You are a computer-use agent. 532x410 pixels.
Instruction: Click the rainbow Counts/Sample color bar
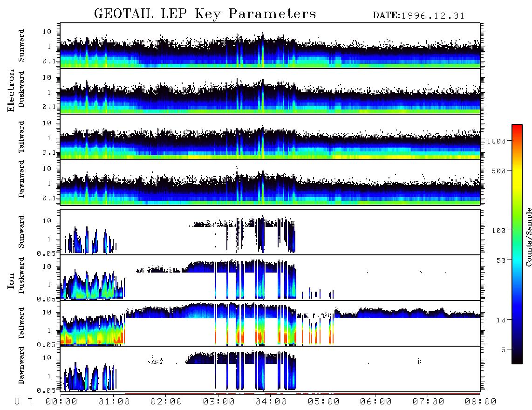(517, 244)
